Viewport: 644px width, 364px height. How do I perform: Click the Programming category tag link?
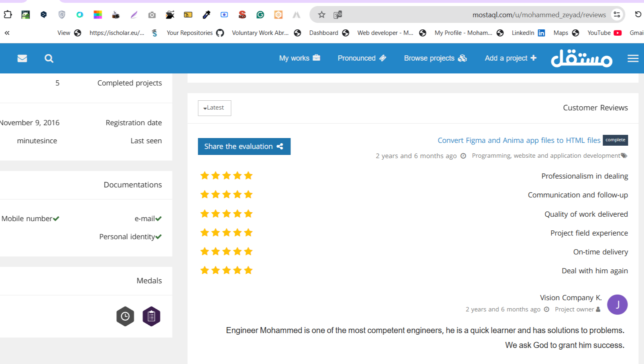pyautogui.click(x=546, y=156)
